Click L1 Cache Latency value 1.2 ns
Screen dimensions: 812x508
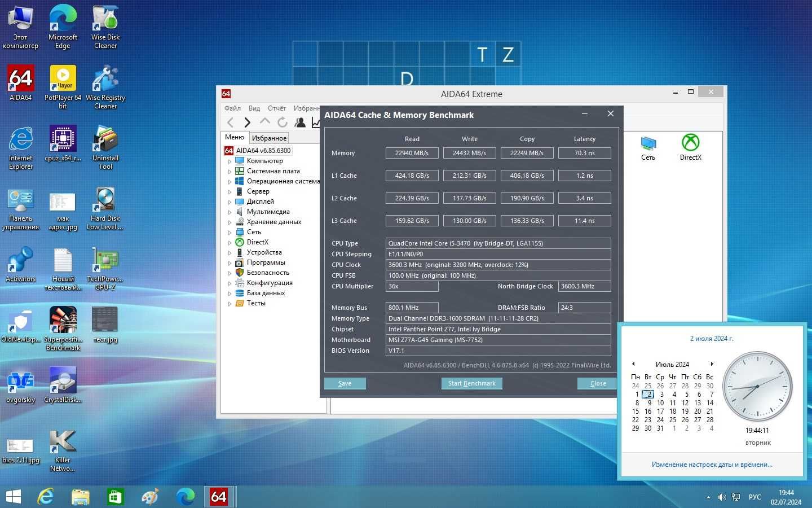[x=584, y=176]
